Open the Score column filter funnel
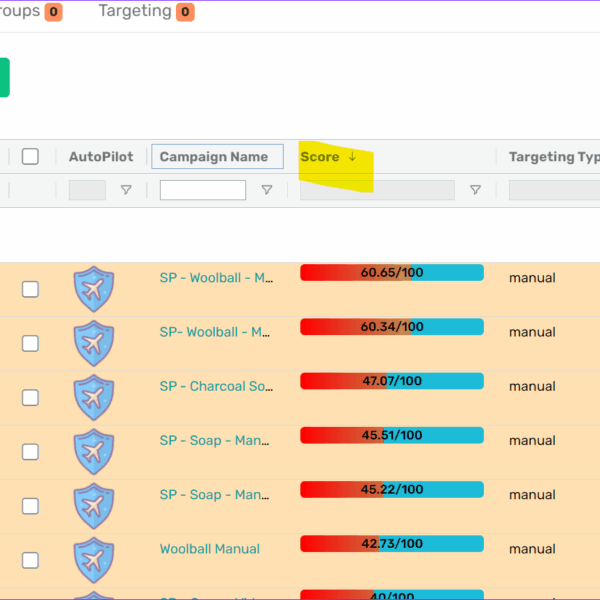Screen dimensions: 600x600 [x=475, y=190]
